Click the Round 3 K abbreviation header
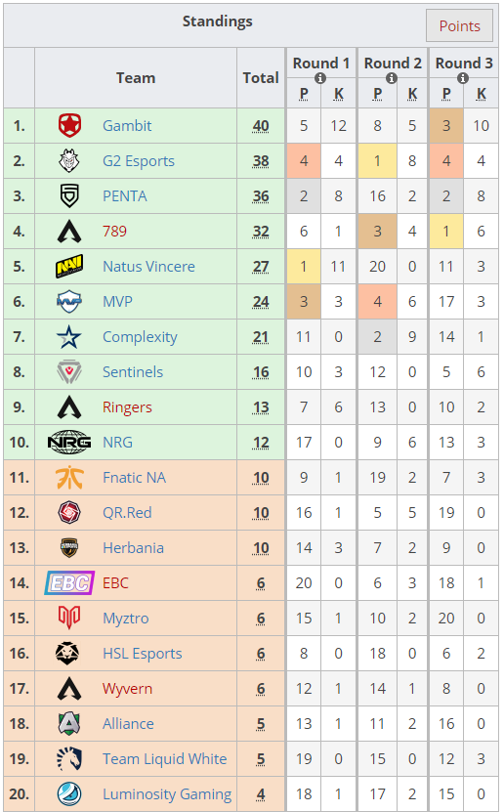This screenshot has height=812, width=504. coord(482,94)
